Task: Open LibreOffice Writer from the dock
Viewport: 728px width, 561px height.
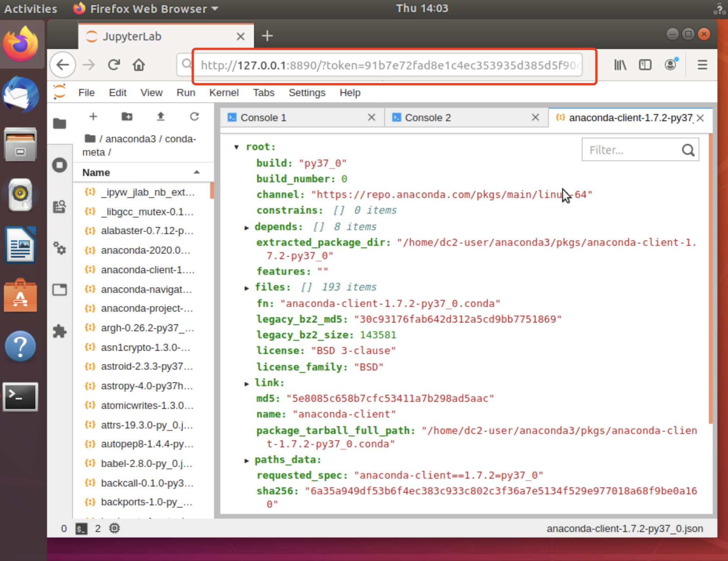Action: [x=21, y=245]
